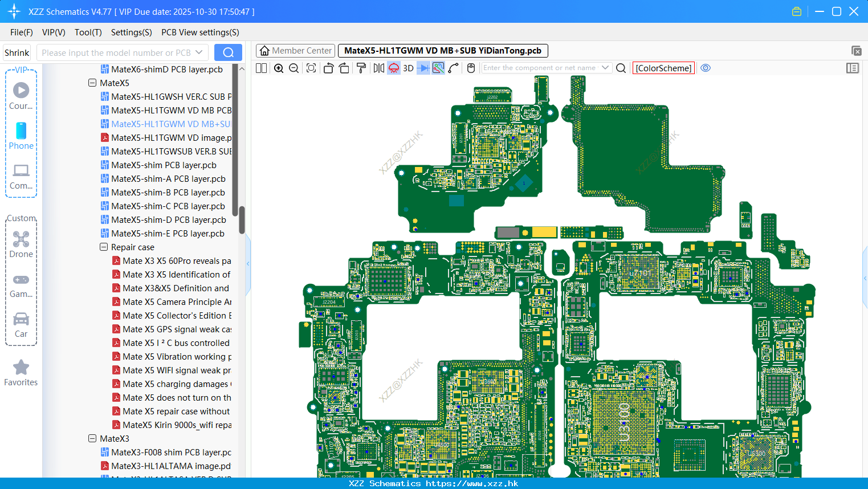This screenshot has height=489, width=868.
Task: Toggle the net routing display icon
Action: [438, 68]
